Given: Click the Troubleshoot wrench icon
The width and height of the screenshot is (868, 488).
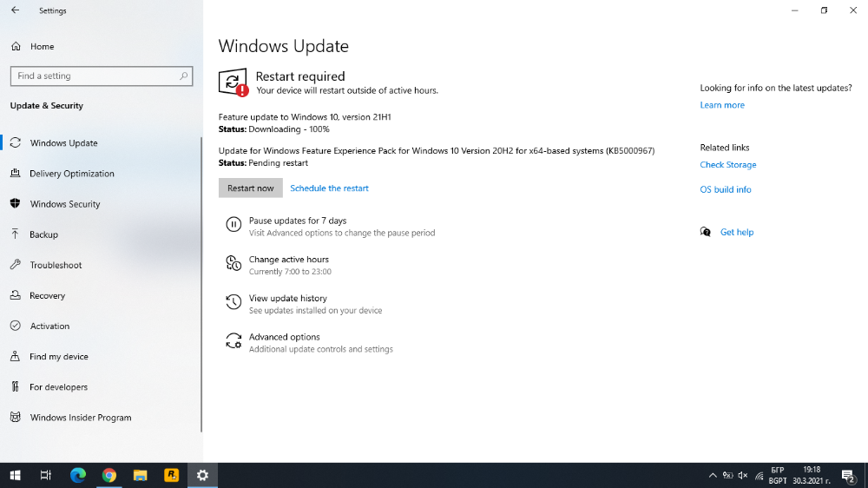Looking at the screenshot, I should pos(16,265).
